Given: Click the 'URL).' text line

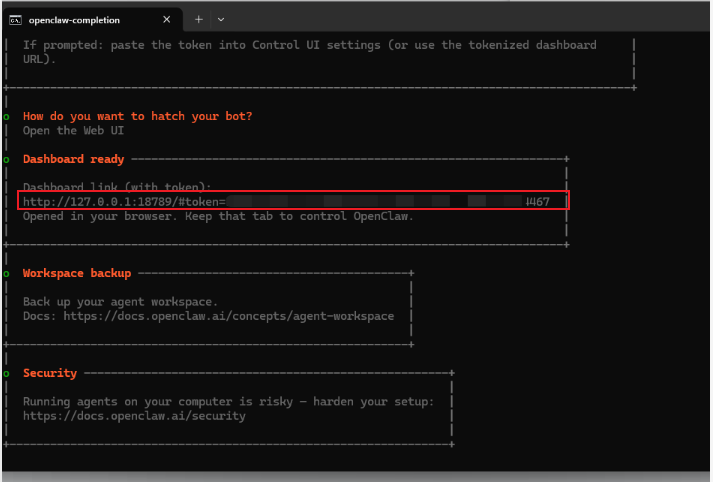Looking at the screenshot, I should pos(40,59).
